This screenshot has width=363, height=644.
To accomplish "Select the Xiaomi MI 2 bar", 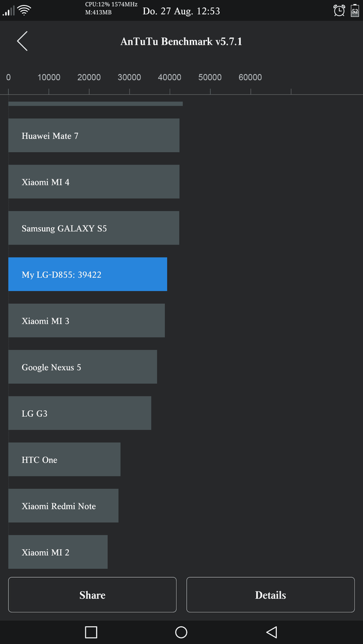I will coord(58,552).
